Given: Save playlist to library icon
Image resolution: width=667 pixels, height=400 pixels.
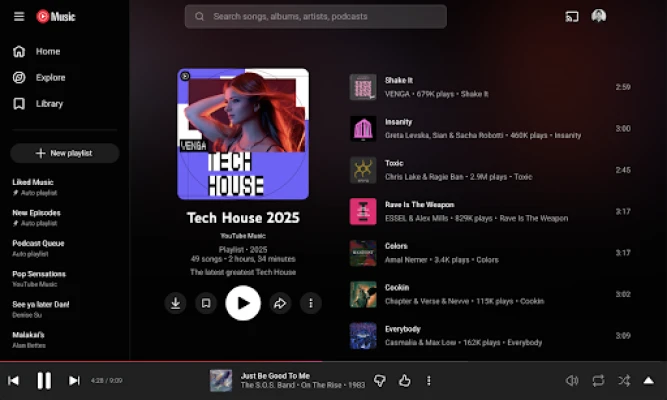Looking at the screenshot, I should 206,303.
